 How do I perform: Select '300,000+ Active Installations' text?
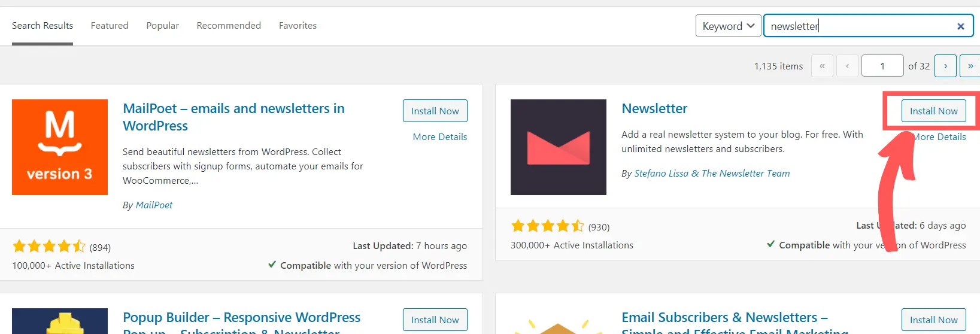[x=572, y=245]
